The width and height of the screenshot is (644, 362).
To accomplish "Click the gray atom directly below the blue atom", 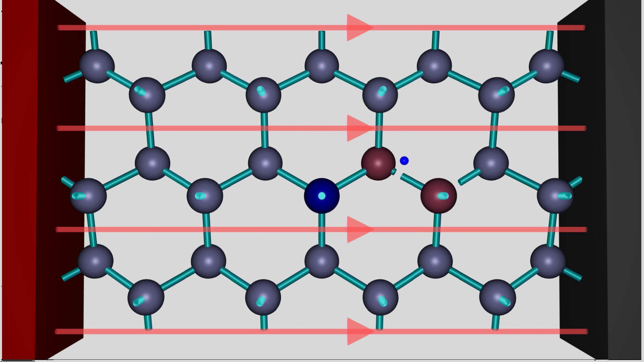I will tap(322, 261).
